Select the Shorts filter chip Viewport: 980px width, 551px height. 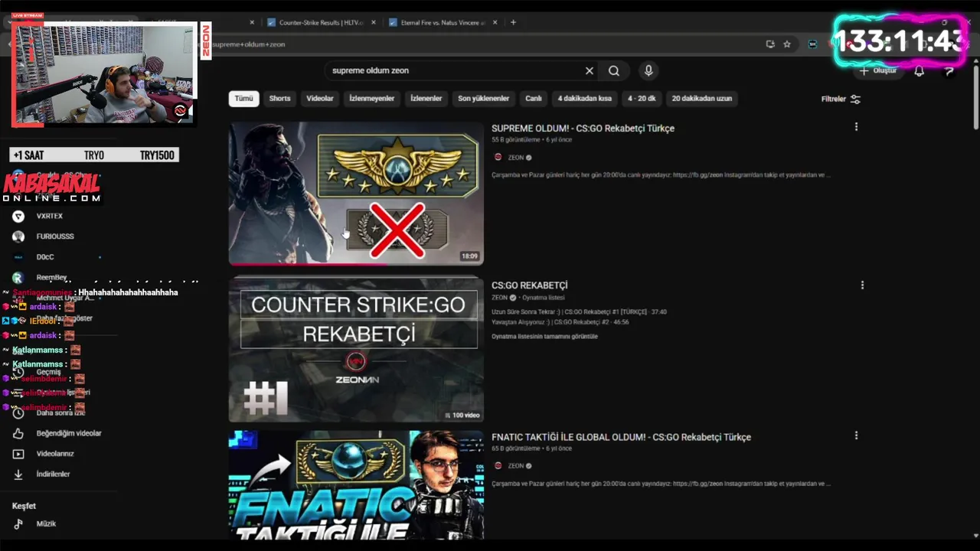279,99
